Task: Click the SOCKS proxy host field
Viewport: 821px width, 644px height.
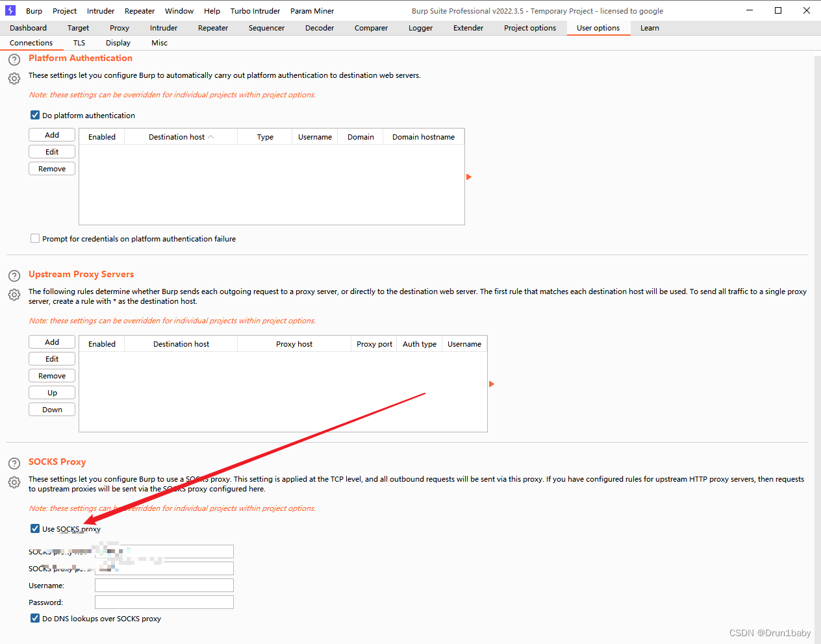Action: (x=164, y=552)
